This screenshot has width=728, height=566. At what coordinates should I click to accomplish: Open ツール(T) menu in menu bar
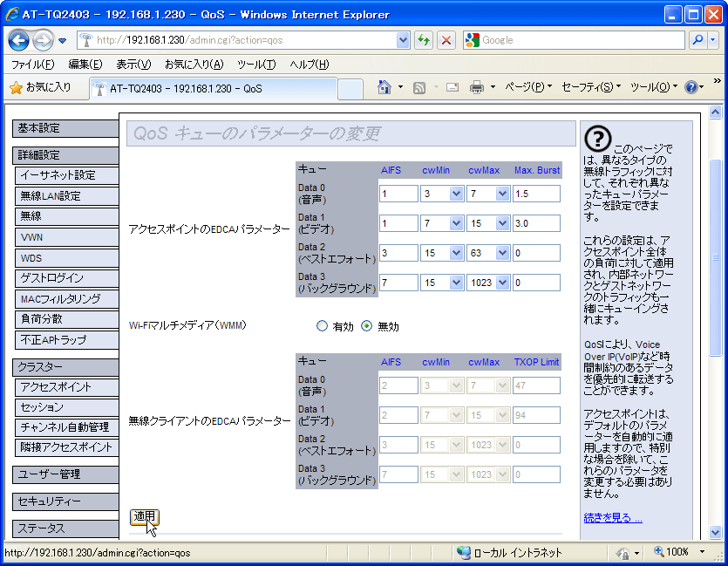[256, 65]
